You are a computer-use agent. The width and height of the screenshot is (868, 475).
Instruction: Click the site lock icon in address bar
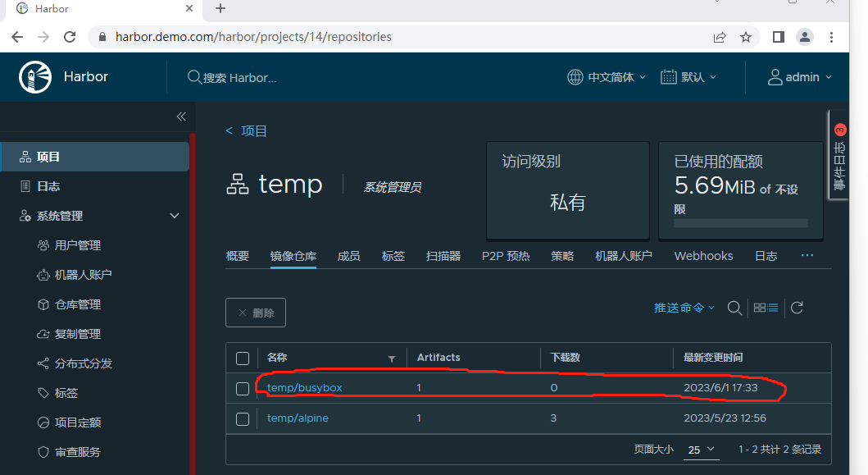tap(102, 37)
